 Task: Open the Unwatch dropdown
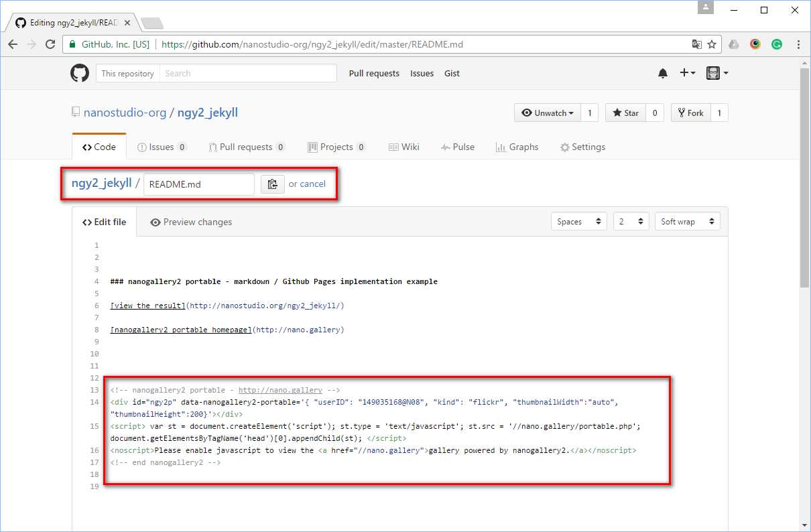(548, 113)
